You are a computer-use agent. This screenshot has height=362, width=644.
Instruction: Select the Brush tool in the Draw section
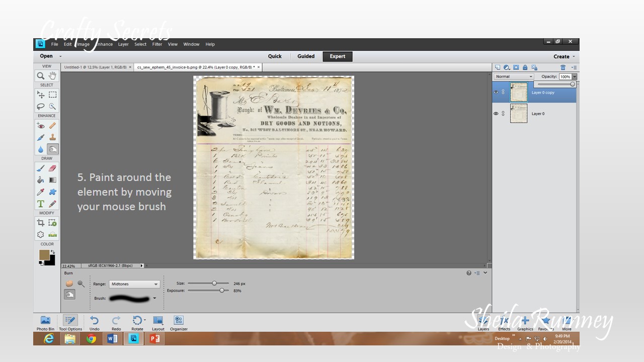coord(41,168)
